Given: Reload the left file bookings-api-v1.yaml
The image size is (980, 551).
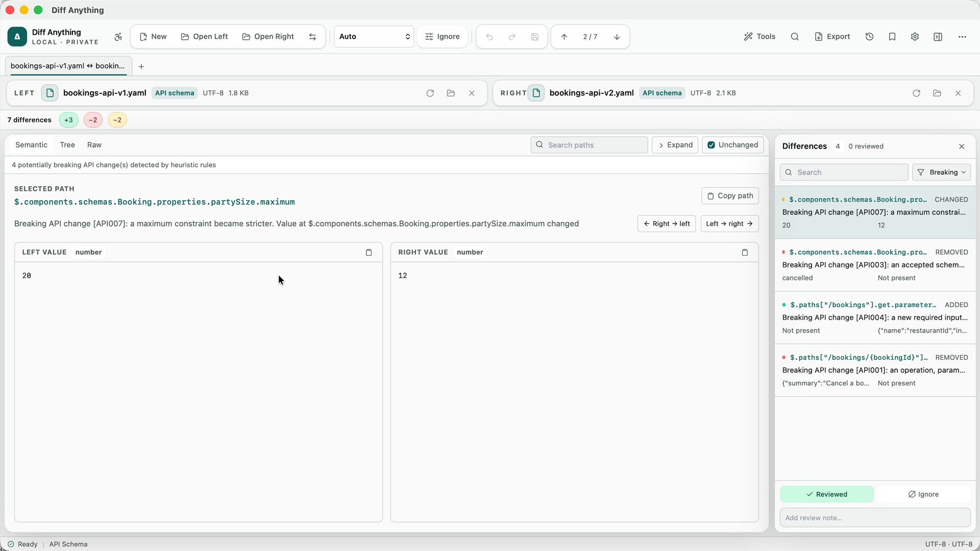Looking at the screenshot, I should click(430, 93).
